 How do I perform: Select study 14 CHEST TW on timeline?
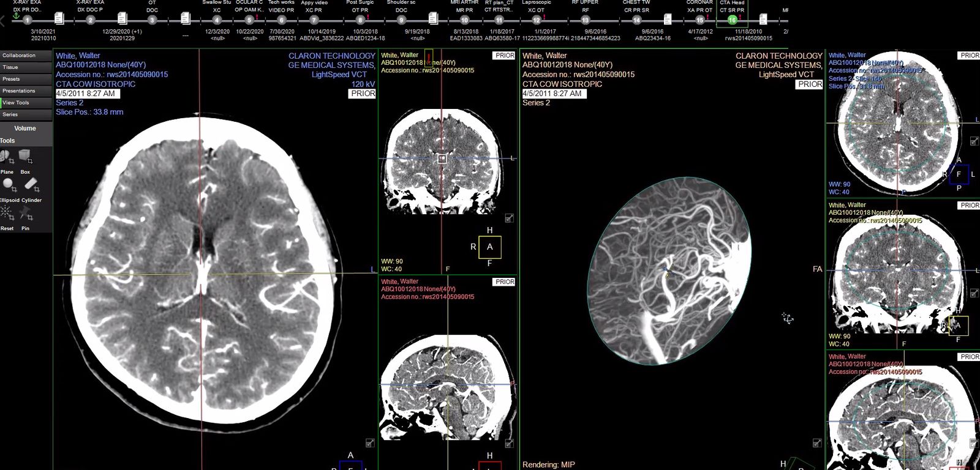[x=637, y=20]
